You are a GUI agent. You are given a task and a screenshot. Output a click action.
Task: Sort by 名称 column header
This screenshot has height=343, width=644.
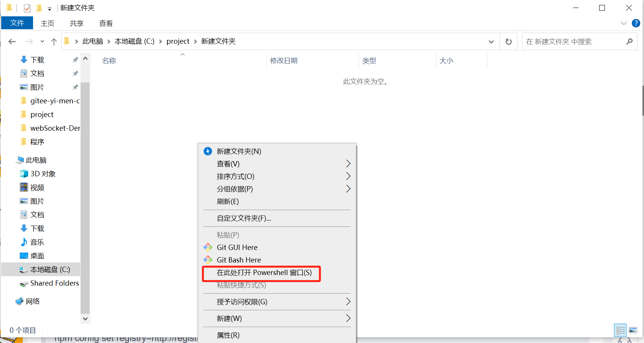tap(109, 61)
